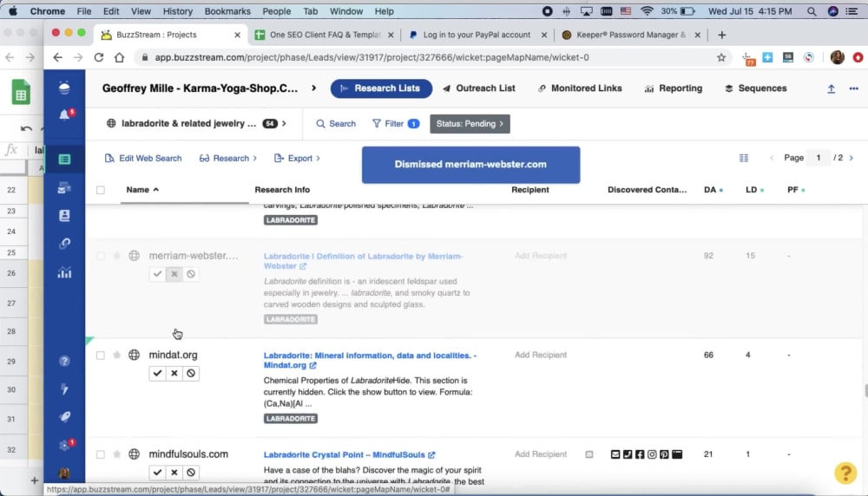The image size is (868, 496).
Task: Open the Research dropdown menu
Action: pos(228,158)
